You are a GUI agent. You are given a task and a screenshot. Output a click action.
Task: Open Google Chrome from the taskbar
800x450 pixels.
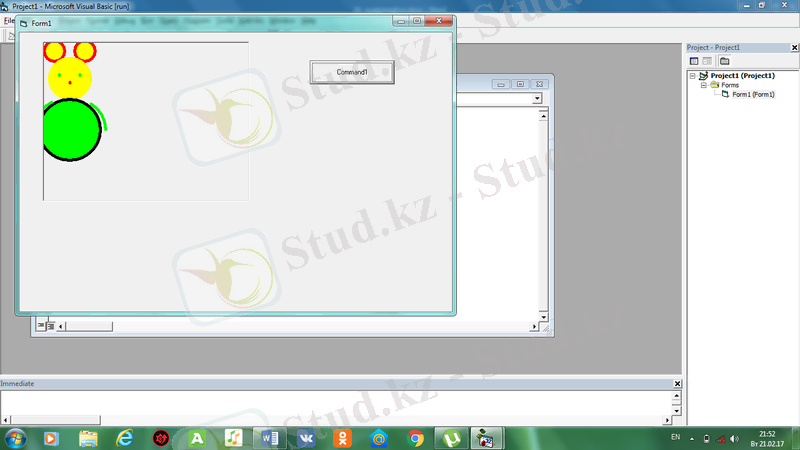click(x=416, y=437)
